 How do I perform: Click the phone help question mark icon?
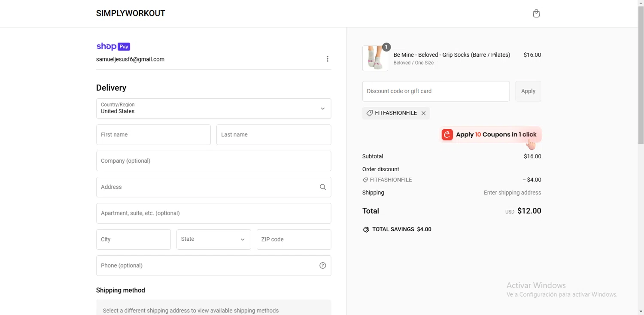[323, 266]
